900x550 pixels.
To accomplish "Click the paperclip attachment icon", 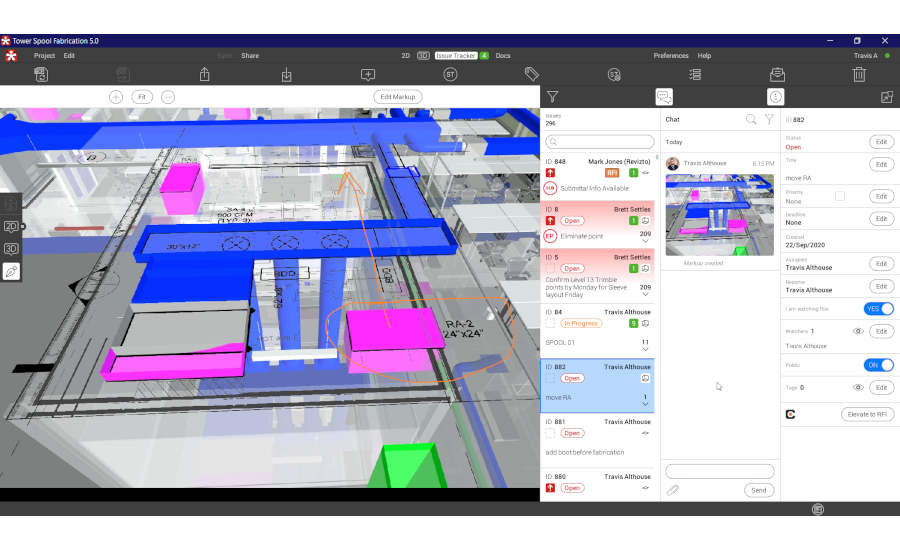I will (x=674, y=490).
